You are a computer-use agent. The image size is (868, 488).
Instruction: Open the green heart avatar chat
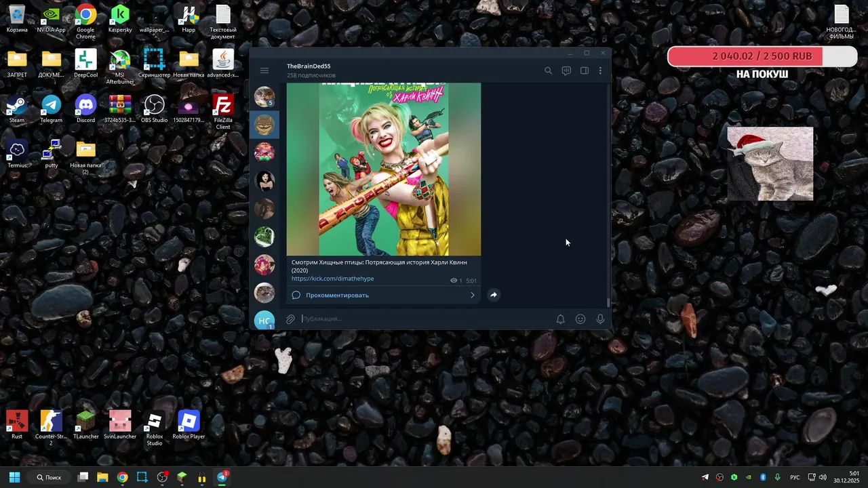[264, 237]
